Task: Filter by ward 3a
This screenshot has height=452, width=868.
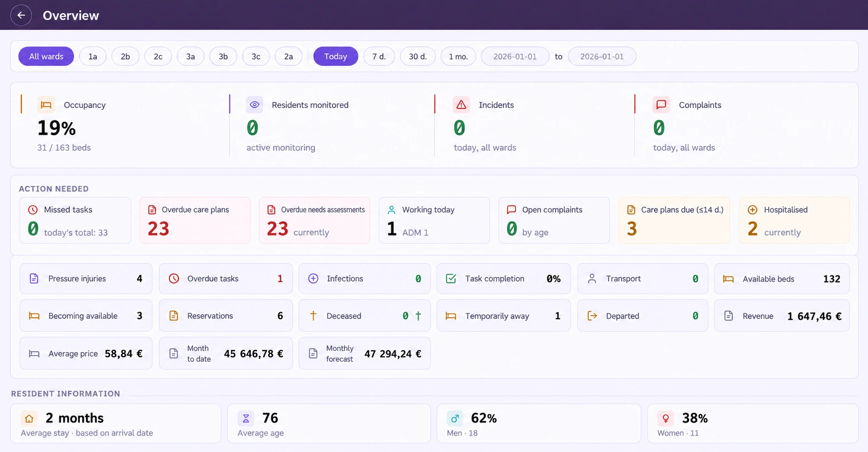Action: (191, 56)
